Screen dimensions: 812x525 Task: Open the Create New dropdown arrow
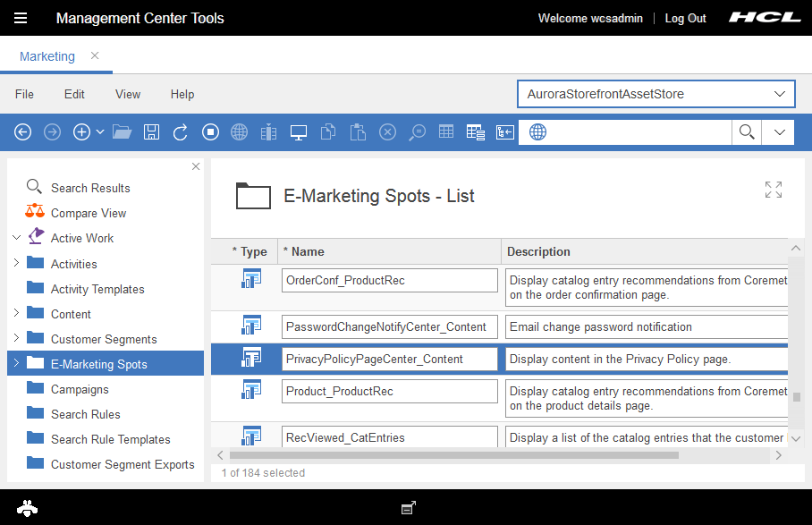point(100,132)
